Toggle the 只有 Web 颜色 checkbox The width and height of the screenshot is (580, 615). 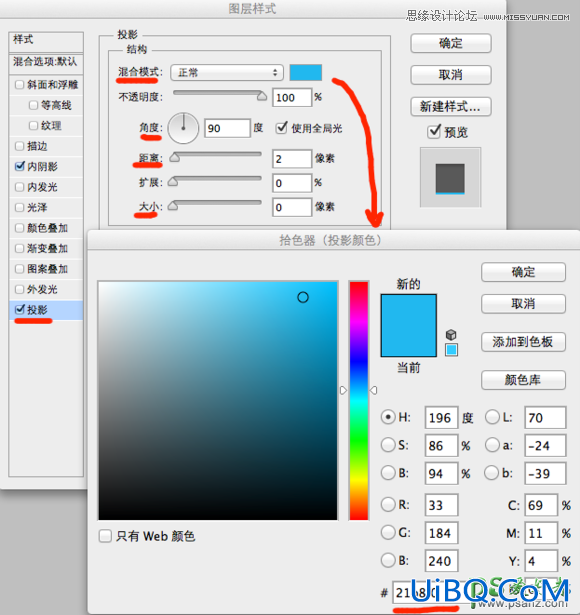(x=105, y=536)
